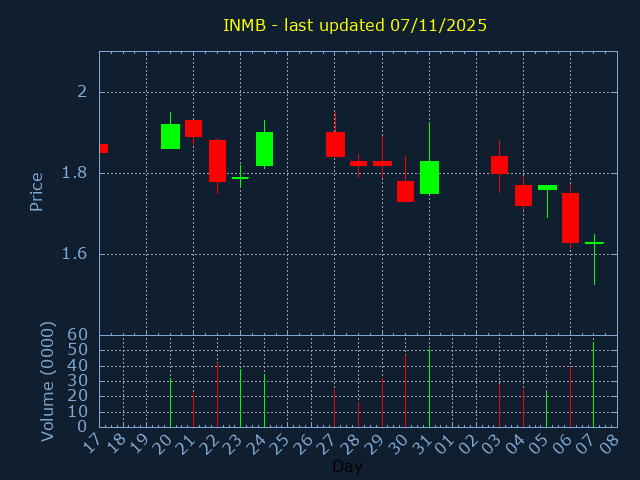This screenshot has height=480, width=640.
Task: Select the red candlestick on day 22
Action: pos(217,160)
